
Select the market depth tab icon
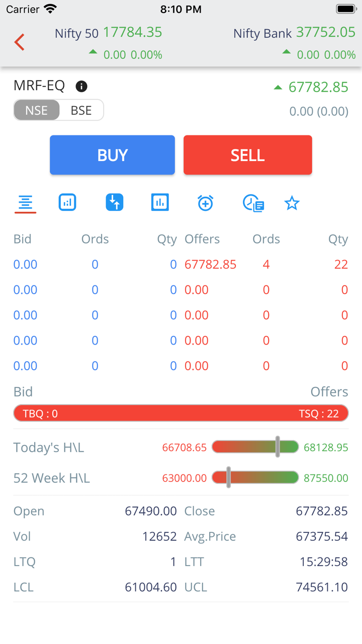pos(25,203)
